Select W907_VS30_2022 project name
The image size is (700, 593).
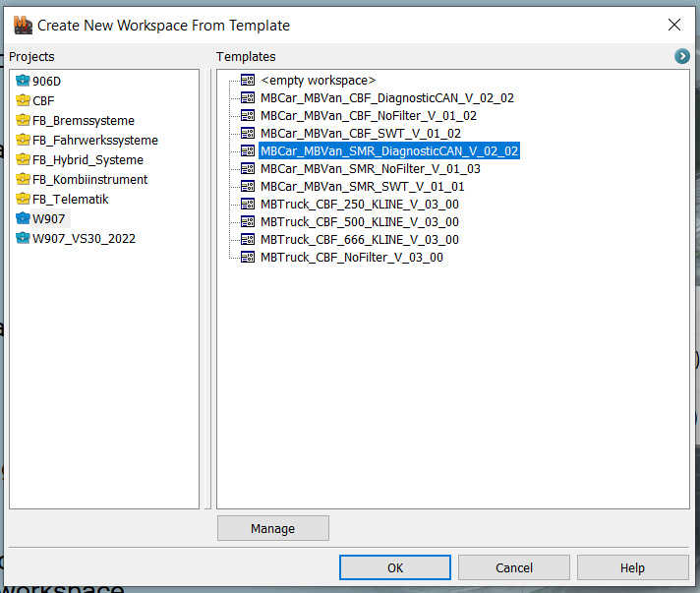[x=84, y=238]
